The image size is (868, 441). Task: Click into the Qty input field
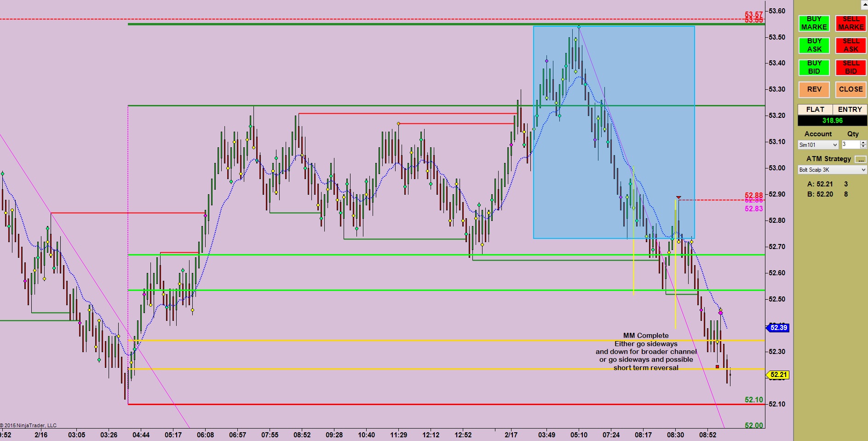pos(851,145)
